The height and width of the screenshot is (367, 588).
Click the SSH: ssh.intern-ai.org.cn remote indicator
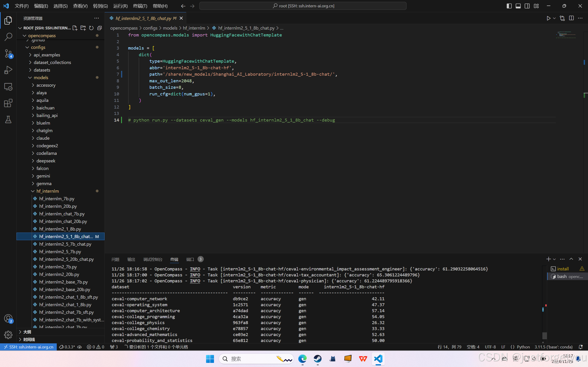pos(28,347)
